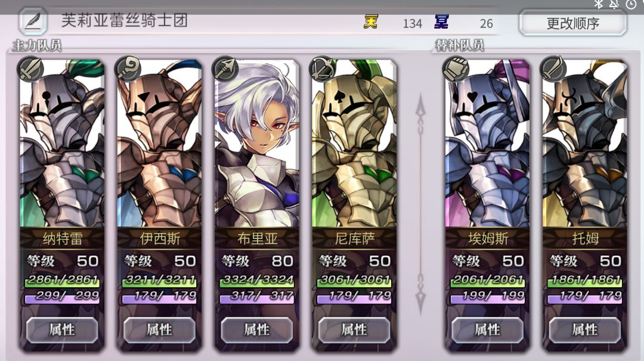
Task: Tap the quill edit team name icon
Action: pos(33,21)
